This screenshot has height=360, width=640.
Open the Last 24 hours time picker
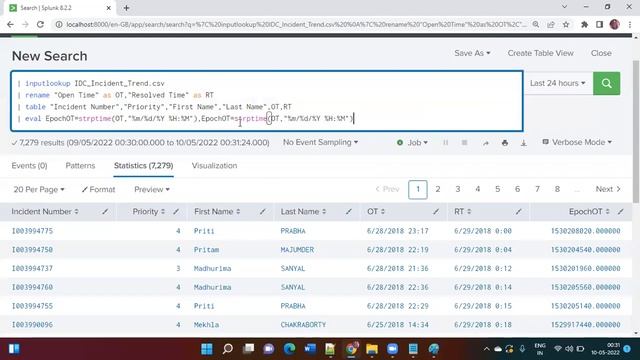click(558, 83)
